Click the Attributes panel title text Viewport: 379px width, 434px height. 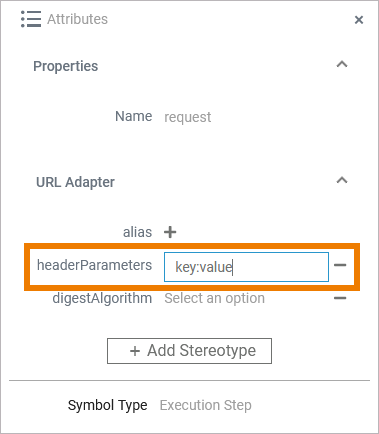click(x=77, y=19)
